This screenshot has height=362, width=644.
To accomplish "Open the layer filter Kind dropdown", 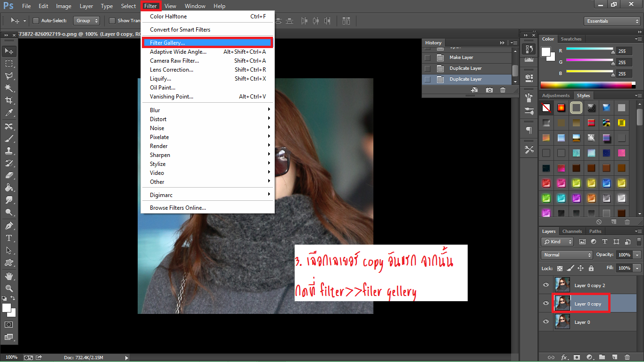I will pos(558,242).
